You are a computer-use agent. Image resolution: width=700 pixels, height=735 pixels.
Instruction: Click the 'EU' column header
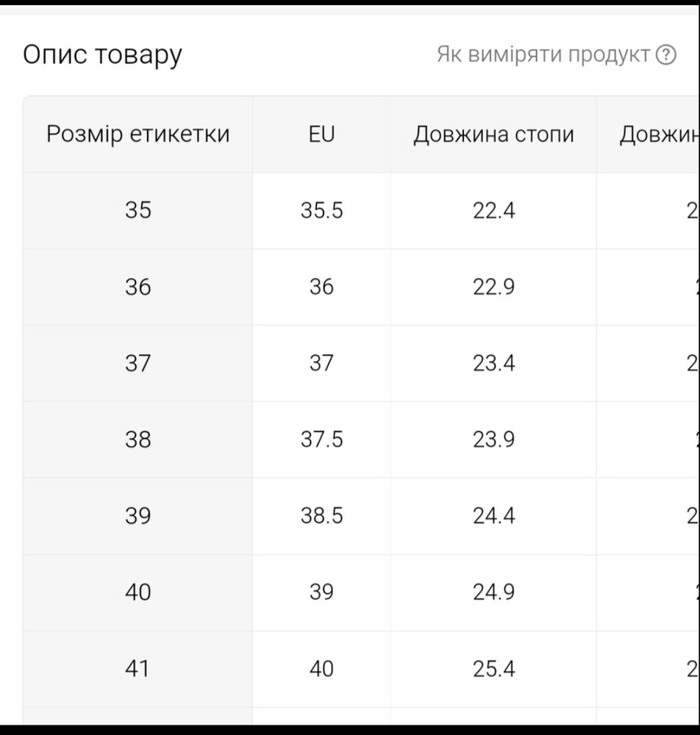coord(321,134)
